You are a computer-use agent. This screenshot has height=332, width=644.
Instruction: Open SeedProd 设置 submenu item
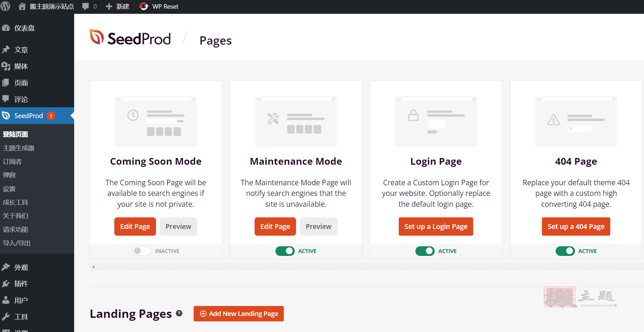click(9, 189)
